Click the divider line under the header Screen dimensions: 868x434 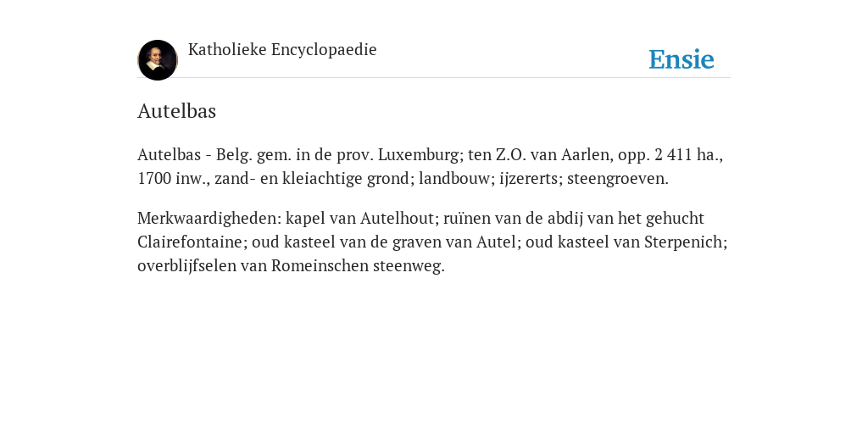tap(434, 78)
